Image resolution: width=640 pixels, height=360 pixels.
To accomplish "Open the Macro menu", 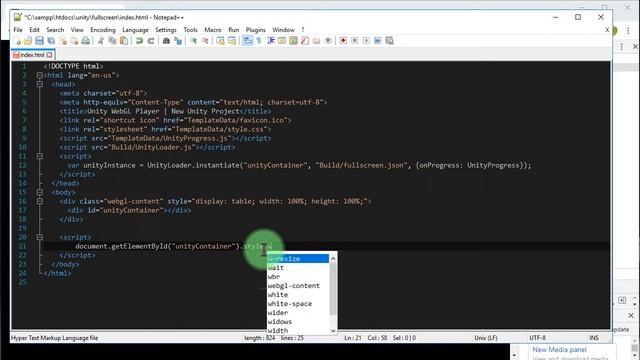I will pyautogui.click(x=213, y=30).
